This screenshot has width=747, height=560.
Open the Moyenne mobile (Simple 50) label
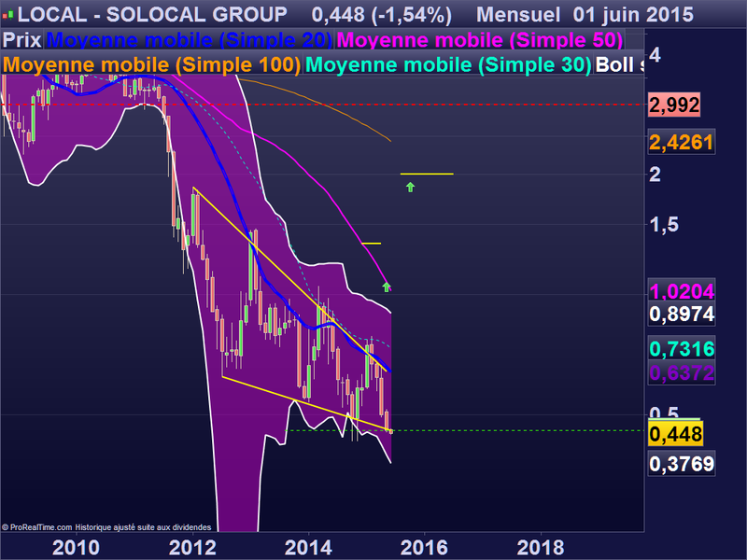479,40
